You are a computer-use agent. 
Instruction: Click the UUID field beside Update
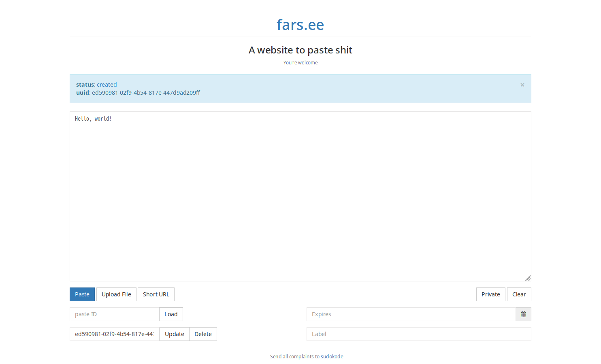point(114,334)
